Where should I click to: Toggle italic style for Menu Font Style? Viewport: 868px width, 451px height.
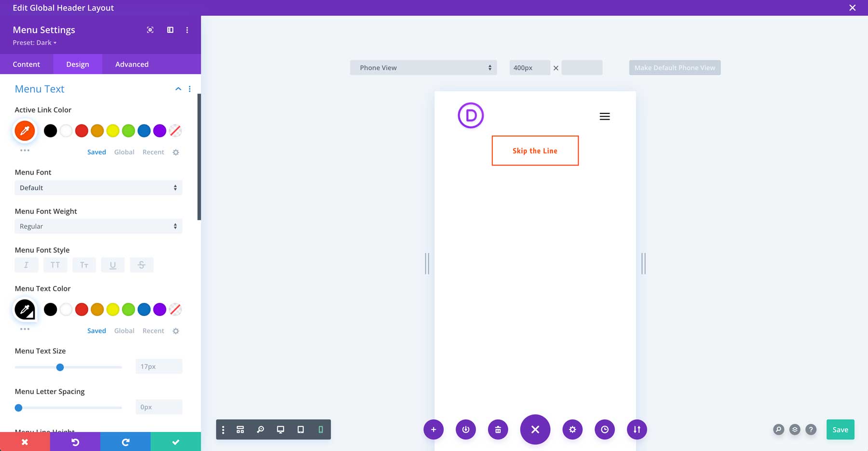pyautogui.click(x=27, y=265)
